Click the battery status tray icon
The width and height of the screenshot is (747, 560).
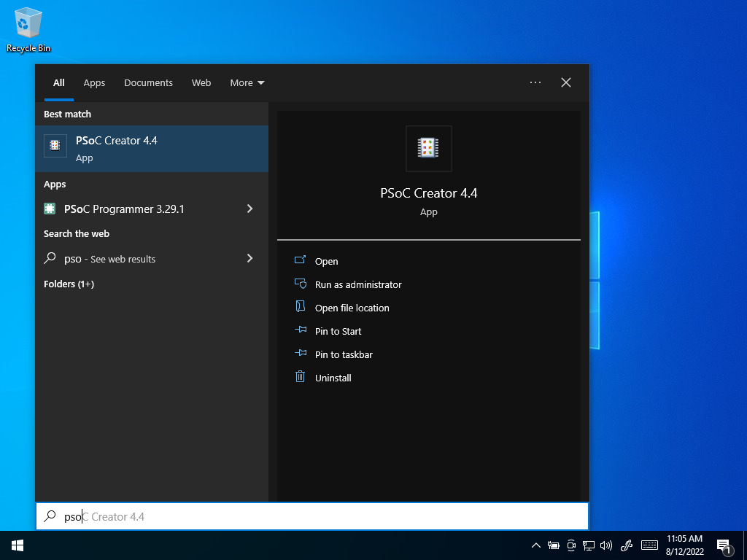click(x=553, y=545)
